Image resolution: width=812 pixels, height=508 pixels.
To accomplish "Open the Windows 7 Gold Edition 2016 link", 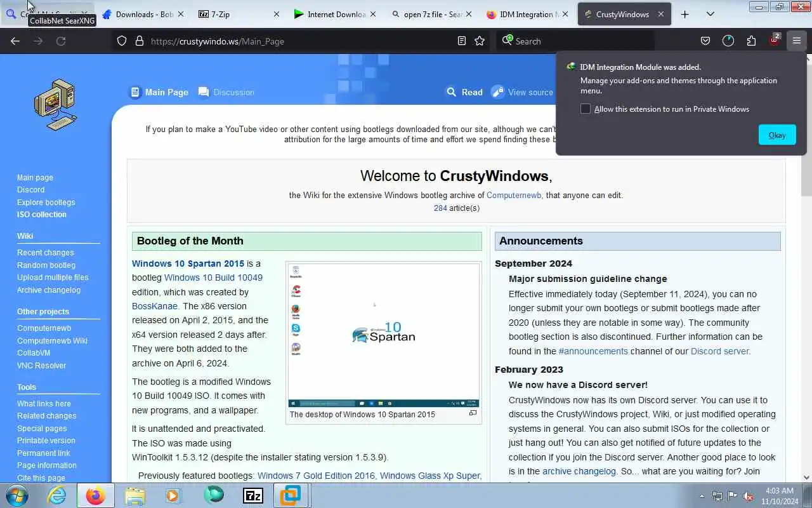I will [316, 476].
